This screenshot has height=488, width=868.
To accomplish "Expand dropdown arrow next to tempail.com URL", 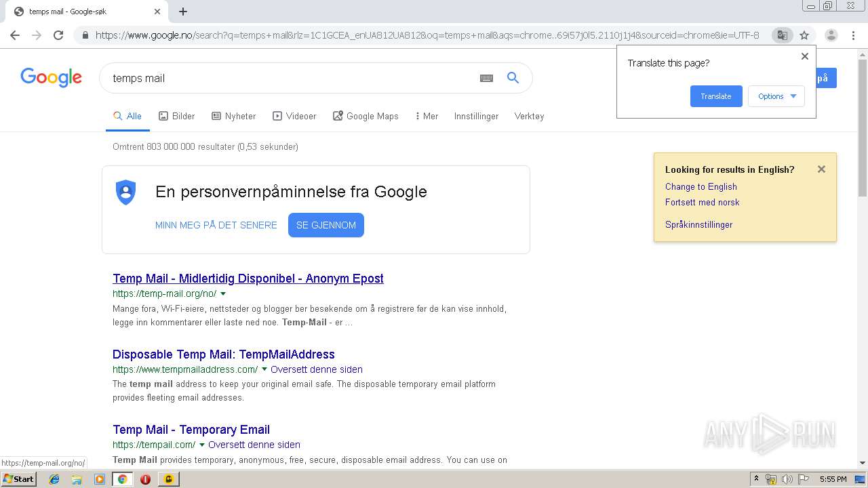I will [x=202, y=445].
